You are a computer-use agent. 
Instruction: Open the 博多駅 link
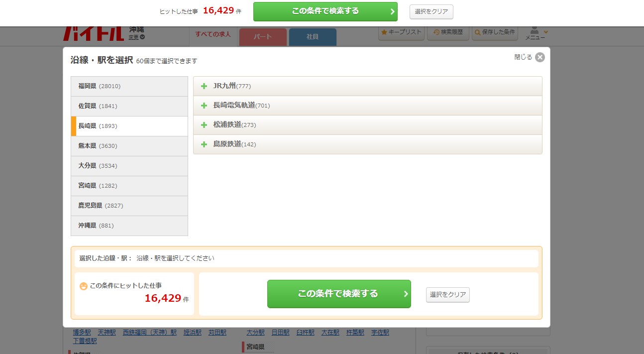tap(82, 333)
